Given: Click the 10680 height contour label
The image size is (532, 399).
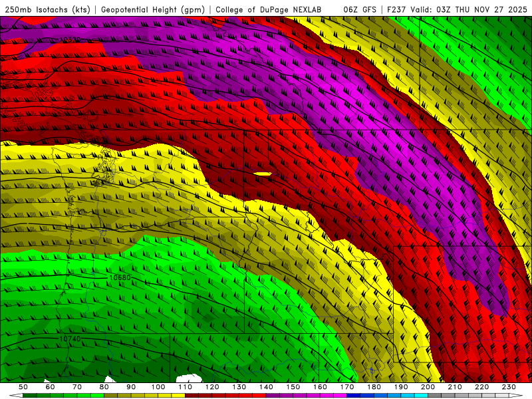Looking at the screenshot, I should click(120, 277).
